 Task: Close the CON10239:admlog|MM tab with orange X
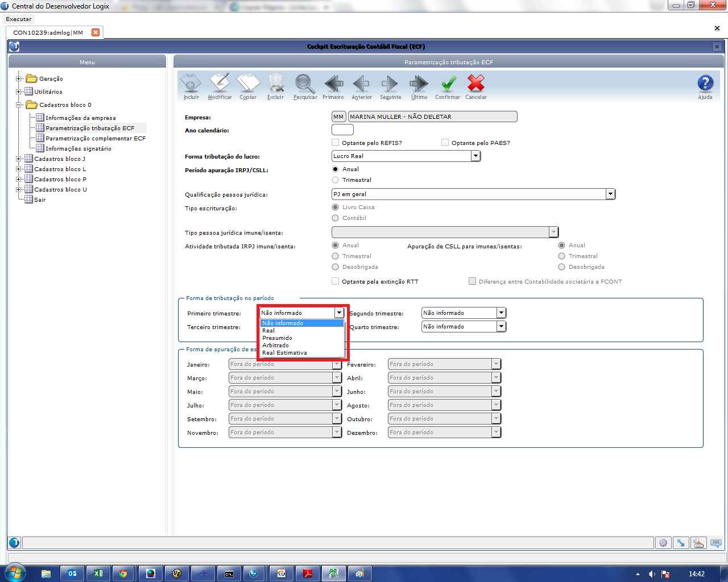pyautogui.click(x=96, y=32)
